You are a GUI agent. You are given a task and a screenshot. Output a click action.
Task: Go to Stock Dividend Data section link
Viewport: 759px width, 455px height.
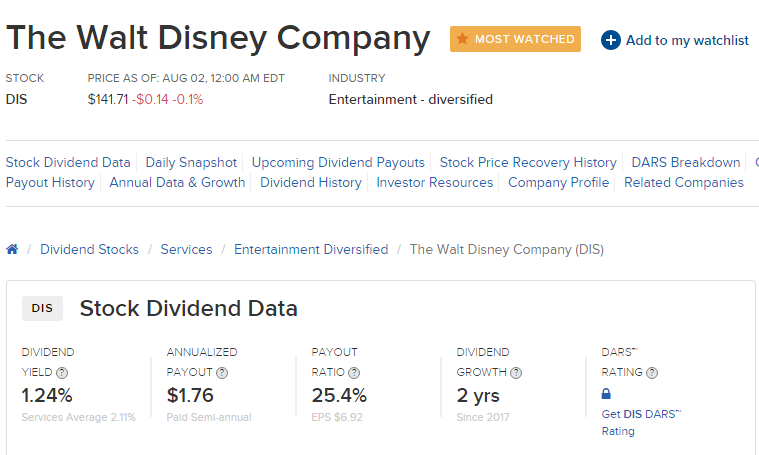coord(68,162)
